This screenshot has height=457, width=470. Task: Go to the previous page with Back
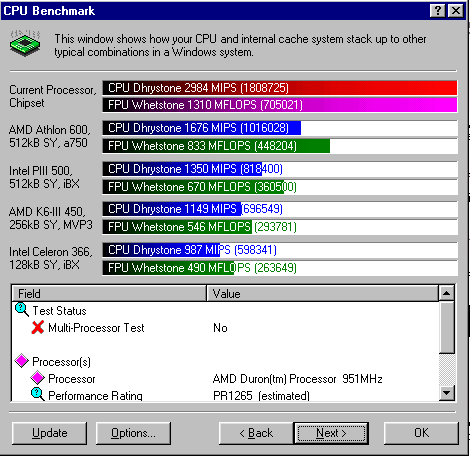256,433
